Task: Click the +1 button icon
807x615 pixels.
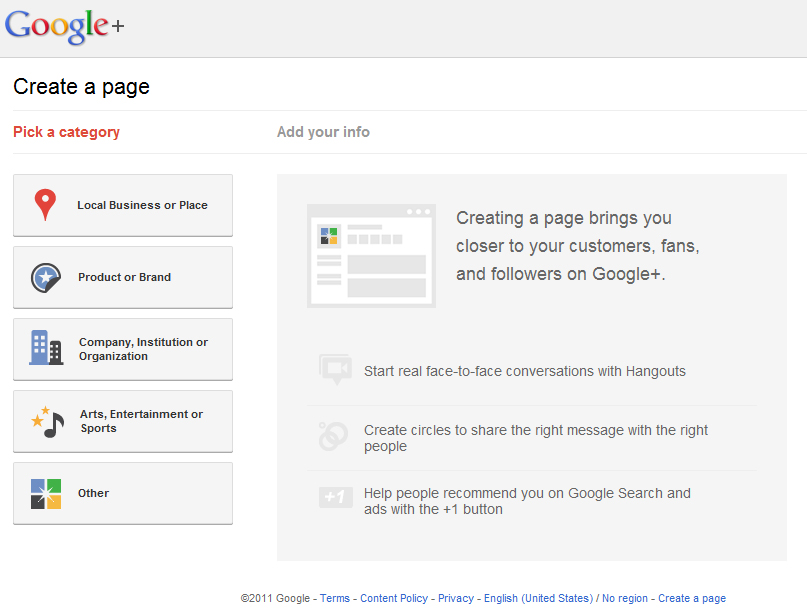Action: tap(336, 497)
